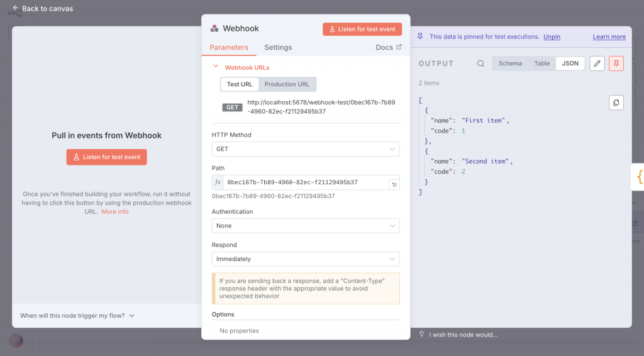The width and height of the screenshot is (644, 356).
Task: Search the output data
Action: coord(480,64)
